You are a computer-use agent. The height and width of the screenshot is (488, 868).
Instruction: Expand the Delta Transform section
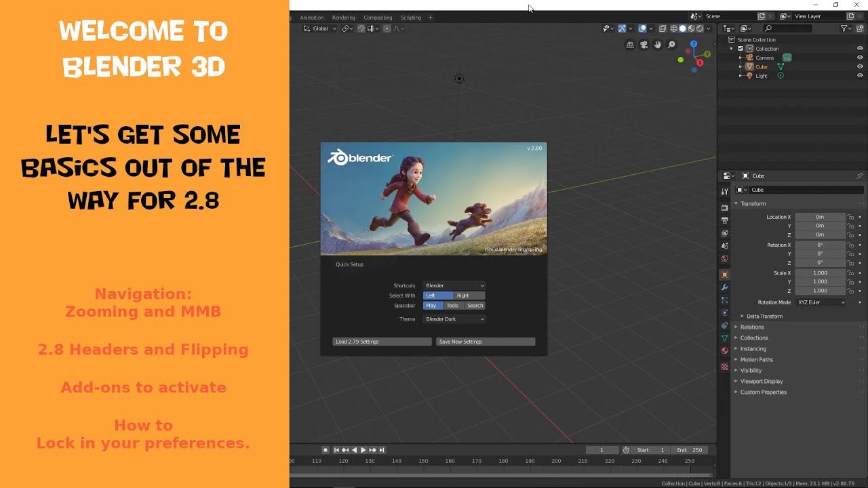(764, 317)
